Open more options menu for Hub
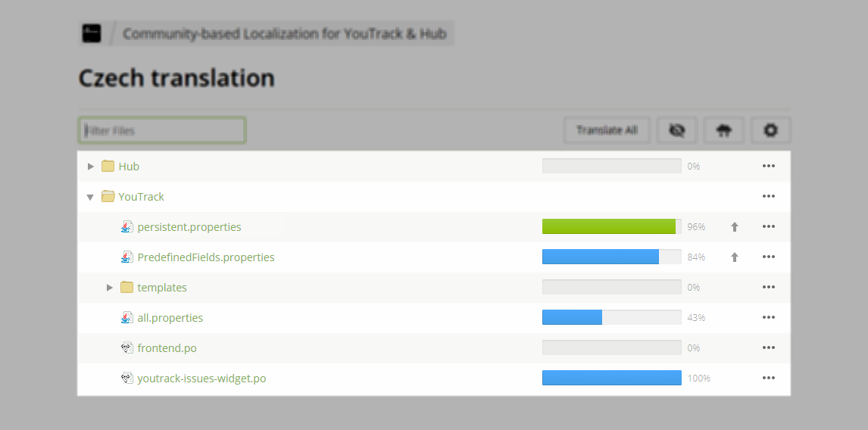Viewport: 868px width, 430px height. (768, 166)
